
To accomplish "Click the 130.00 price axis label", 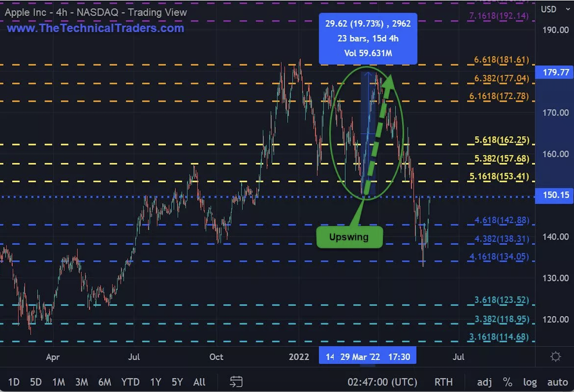I will (x=556, y=278).
